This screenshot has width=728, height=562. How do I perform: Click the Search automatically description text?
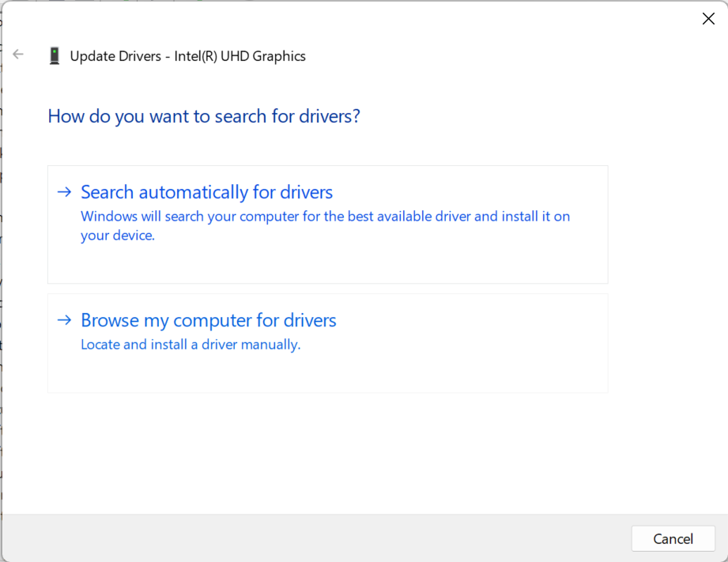pyautogui.click(x=324, y=225)
